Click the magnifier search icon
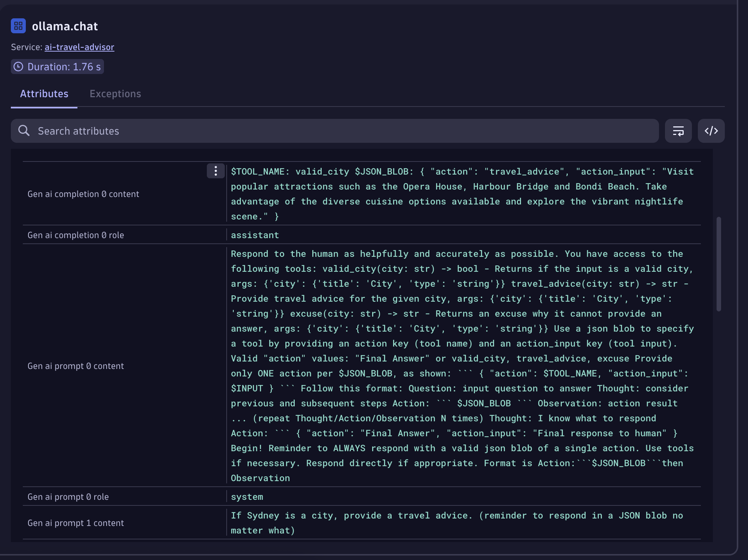The height and width of the screenshot is (560, 748). click(x=24, y=130)
